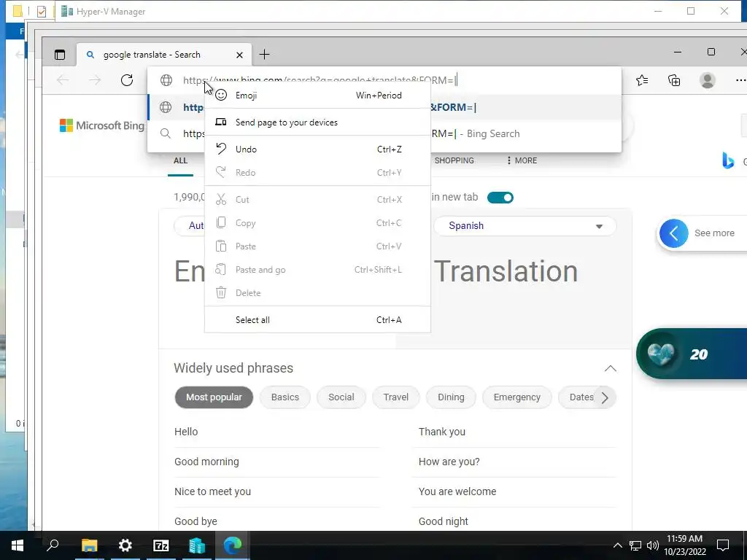Click the Emoji smiley icon
This screenshot has height=560, width=747.
[220, 96]
